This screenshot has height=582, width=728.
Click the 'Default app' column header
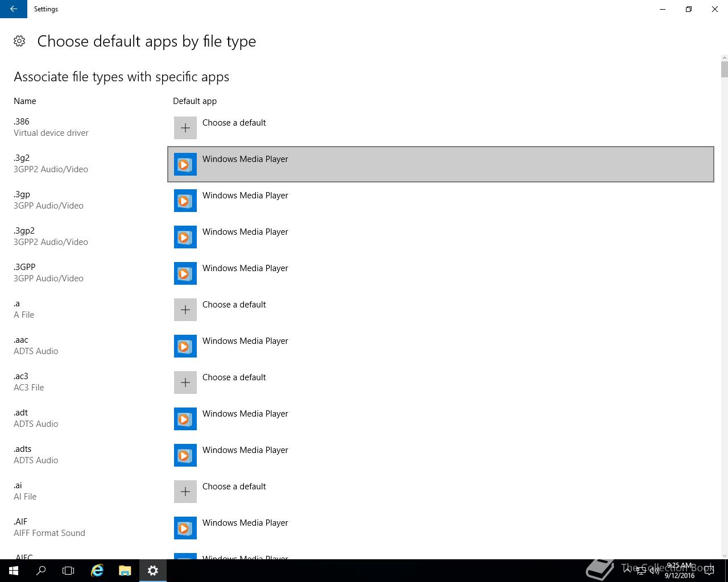tap(195, 101)
